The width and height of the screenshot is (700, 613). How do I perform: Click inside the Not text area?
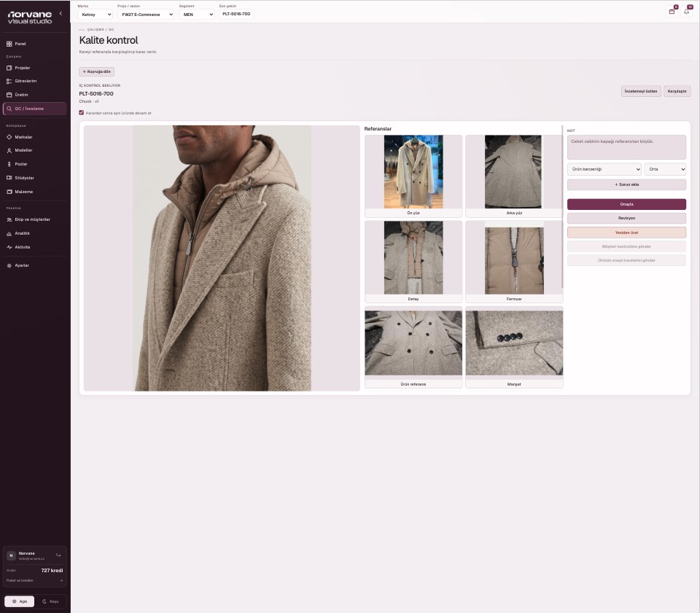tap(627, 147)
